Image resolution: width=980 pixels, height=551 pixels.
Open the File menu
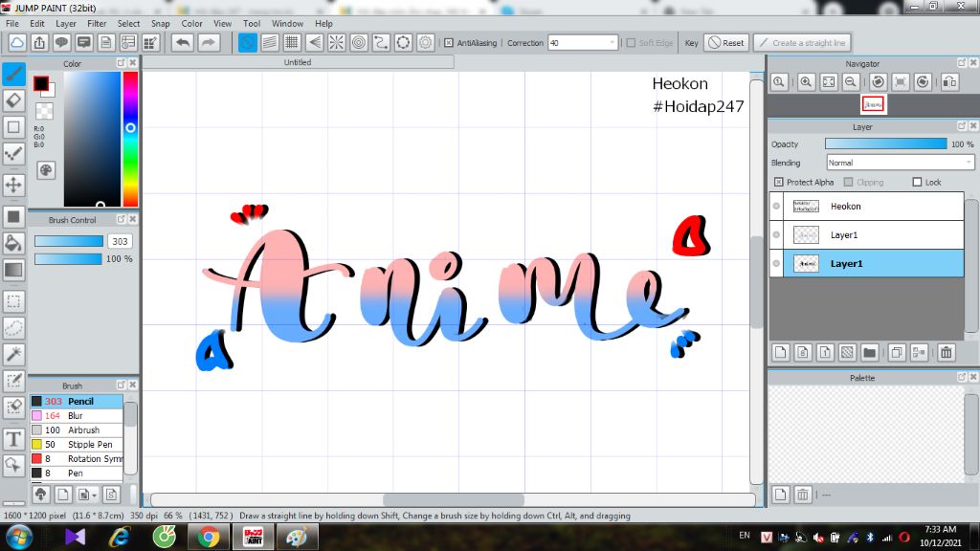click(x=11, y=23)
